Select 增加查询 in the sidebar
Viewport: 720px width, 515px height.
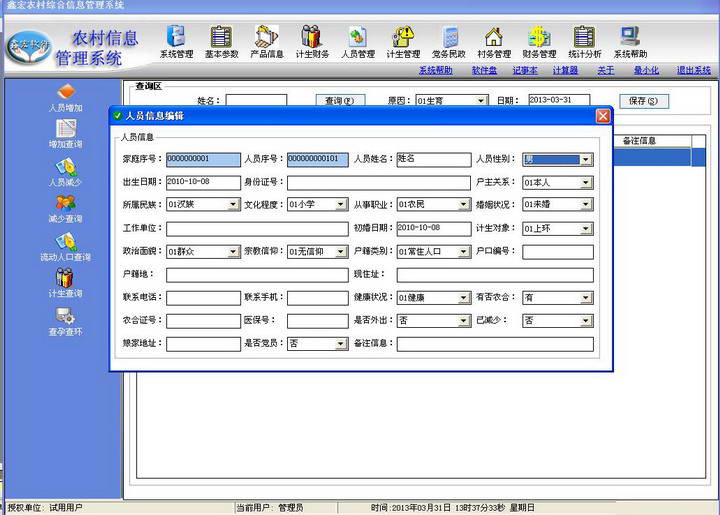(66, 134)
